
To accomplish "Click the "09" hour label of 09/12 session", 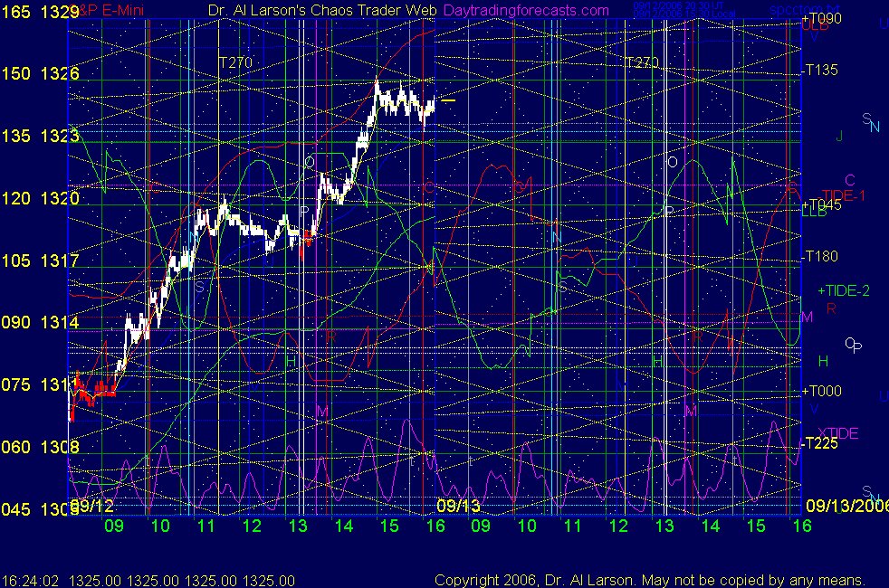I will [x=114, y=526].
